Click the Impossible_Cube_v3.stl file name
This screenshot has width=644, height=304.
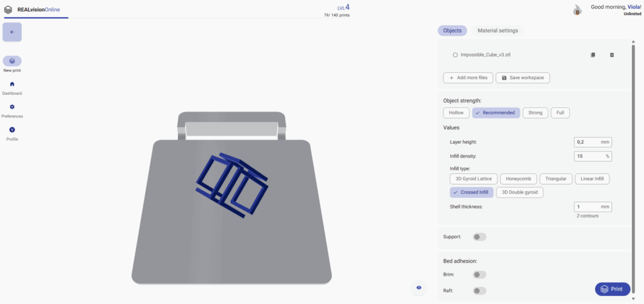tap(486, 55)
